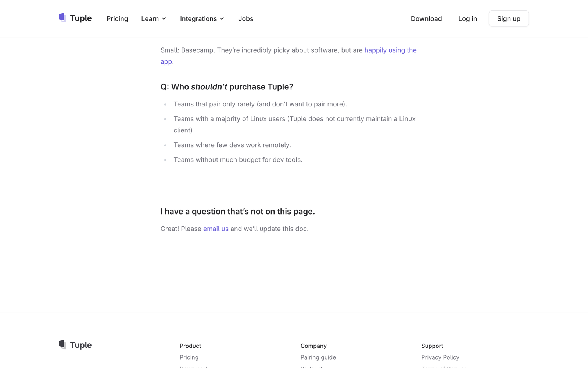
Task: Click the "Teams that pair only rarely" bullet
Action: pyautogui.click(x=260, y=104)
